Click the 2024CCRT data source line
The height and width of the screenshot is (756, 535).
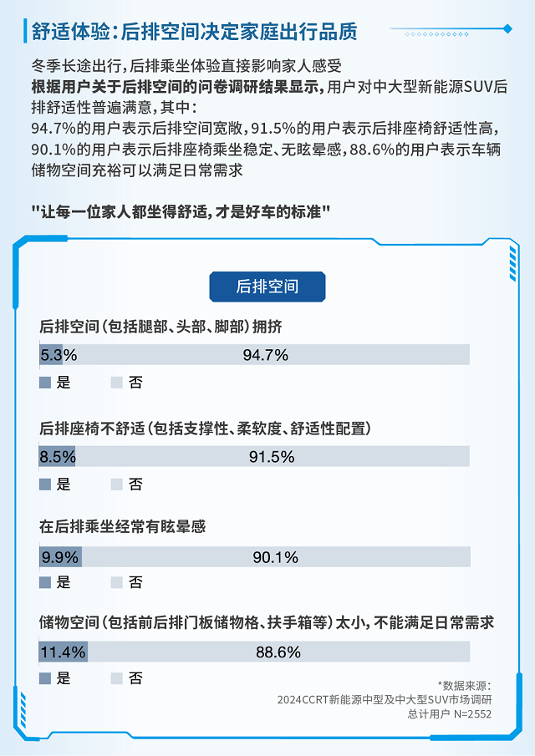385,700
